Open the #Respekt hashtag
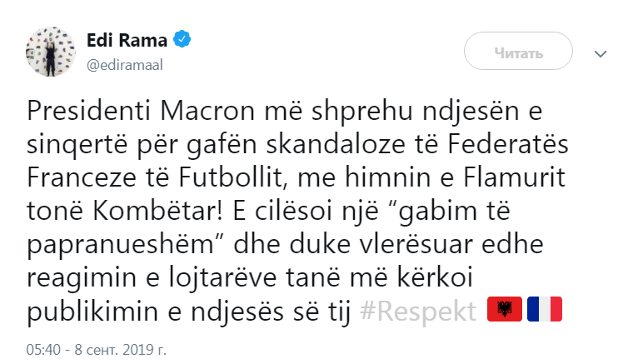 tap(420, 310)
